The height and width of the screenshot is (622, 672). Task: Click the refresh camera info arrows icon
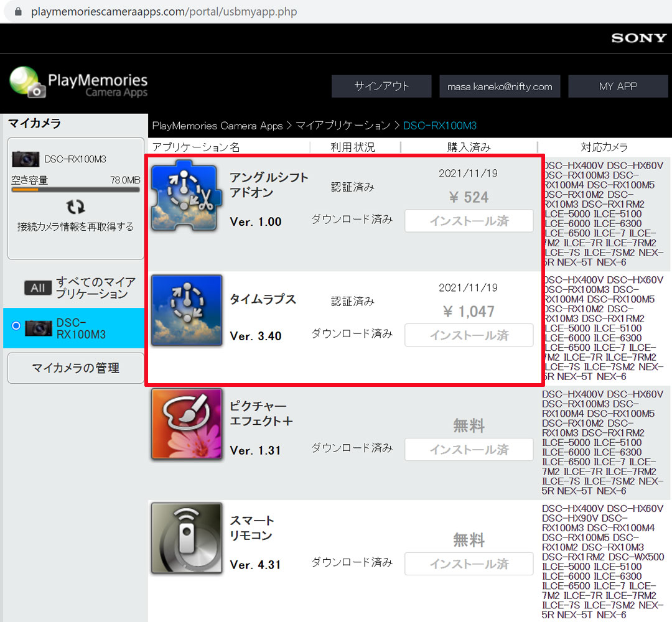(x=75, y=207)
